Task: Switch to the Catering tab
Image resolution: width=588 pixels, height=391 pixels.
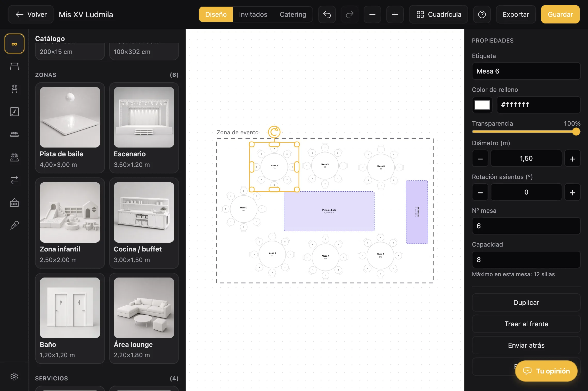Action: 293,14
